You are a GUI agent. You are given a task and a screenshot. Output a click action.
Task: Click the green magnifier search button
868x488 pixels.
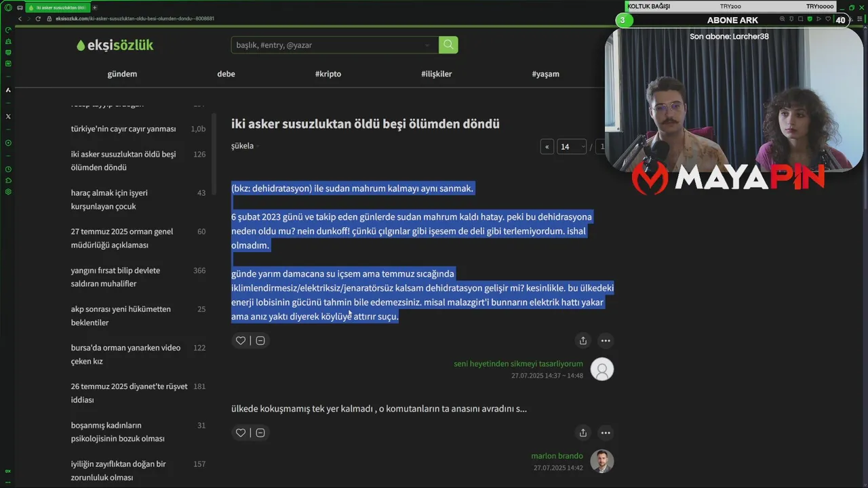pyautogui.click(x=448, y=45)
